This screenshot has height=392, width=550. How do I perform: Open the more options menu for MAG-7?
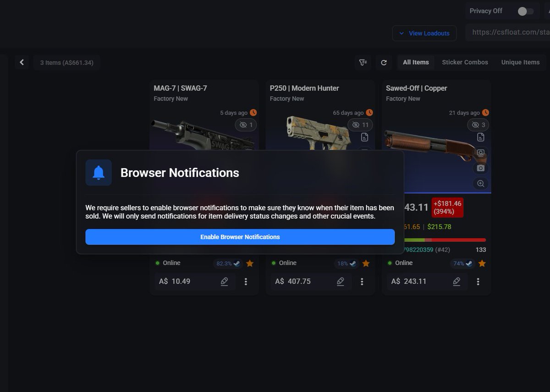(x=246, y=282)
